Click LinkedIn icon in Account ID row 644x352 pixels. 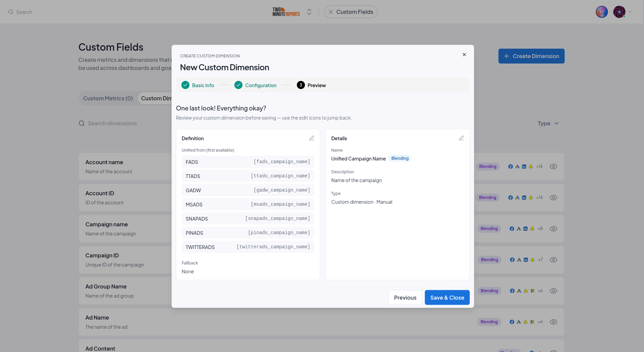click(524, 198)
